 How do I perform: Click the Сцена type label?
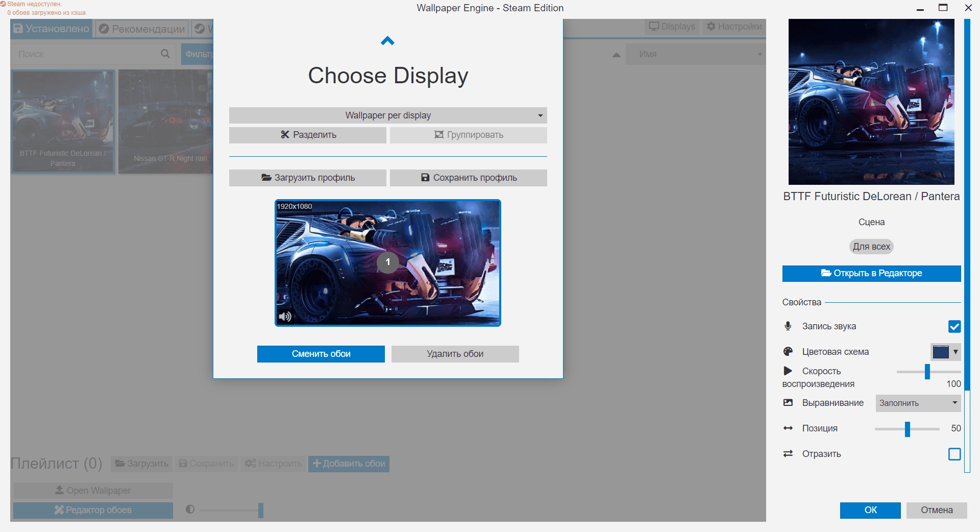pos(871,222)
